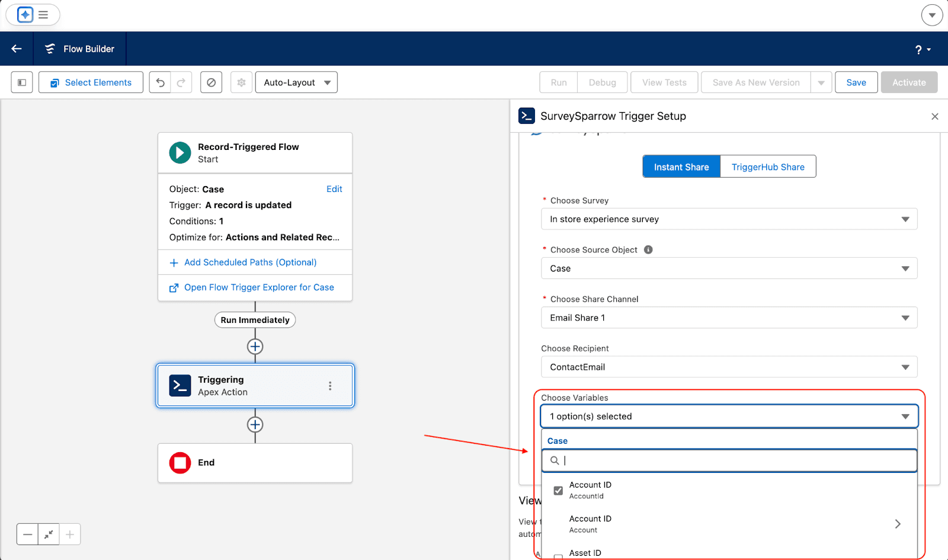The height and width of the screenshot is (560, 948).
Task: Click fit-to-view collapse icon on canvas
Action: pos(49,535)
